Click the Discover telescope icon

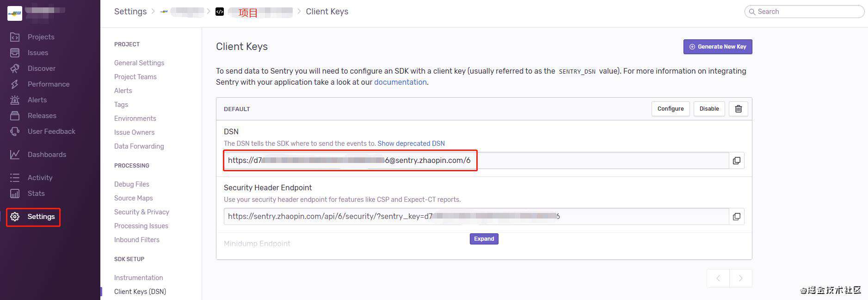[15, 69]
